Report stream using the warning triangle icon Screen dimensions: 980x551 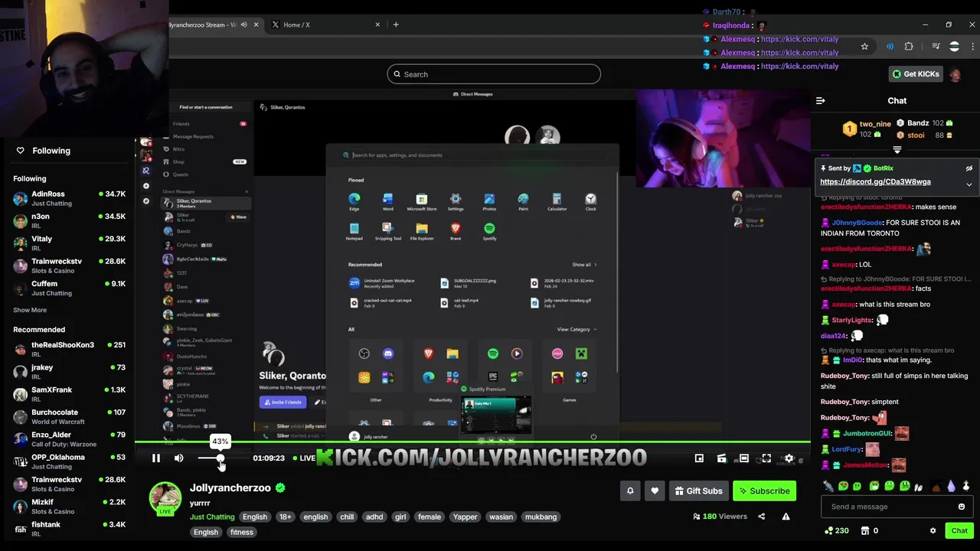click(x=786, y=517)
